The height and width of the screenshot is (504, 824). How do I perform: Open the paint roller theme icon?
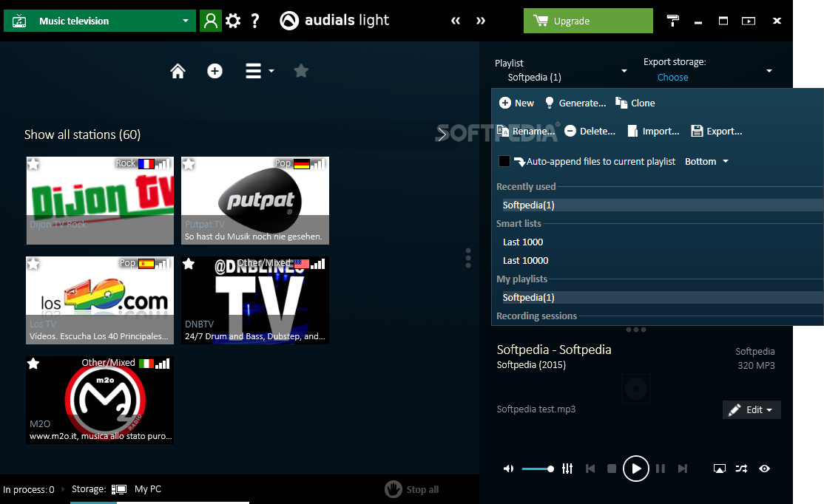point(672,21)
